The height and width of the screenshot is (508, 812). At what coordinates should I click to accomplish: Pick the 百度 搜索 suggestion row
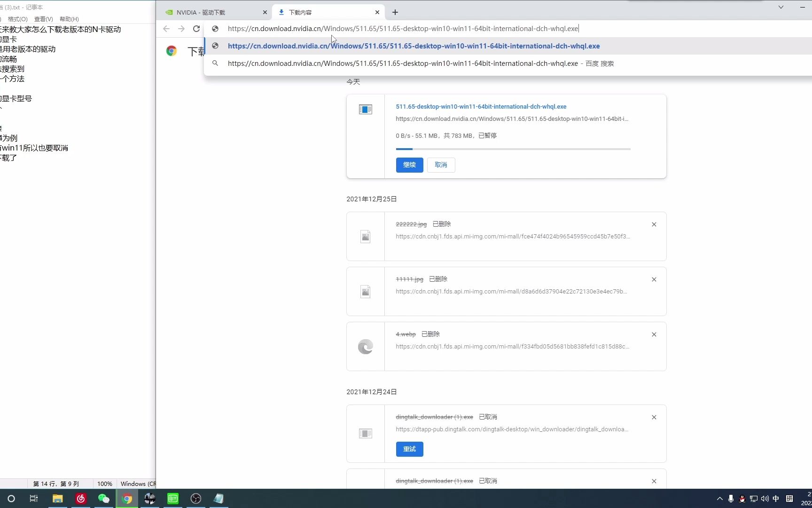point(508,63)
